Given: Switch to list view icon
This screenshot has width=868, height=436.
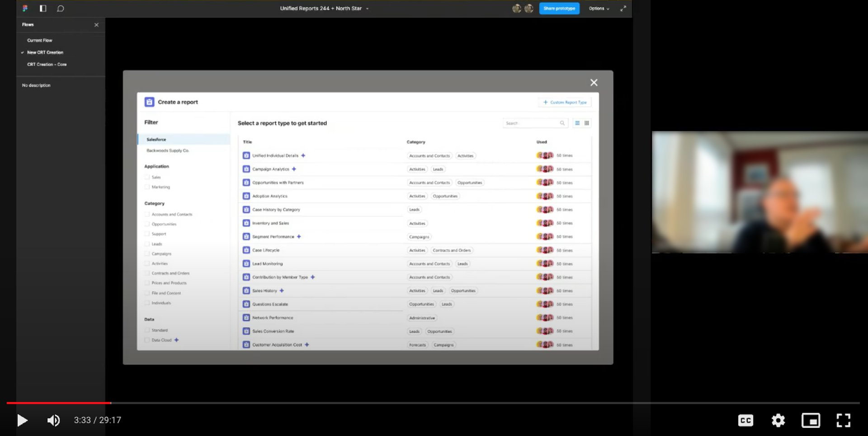Looking at the screenshot, I should [x=577, y=123].
